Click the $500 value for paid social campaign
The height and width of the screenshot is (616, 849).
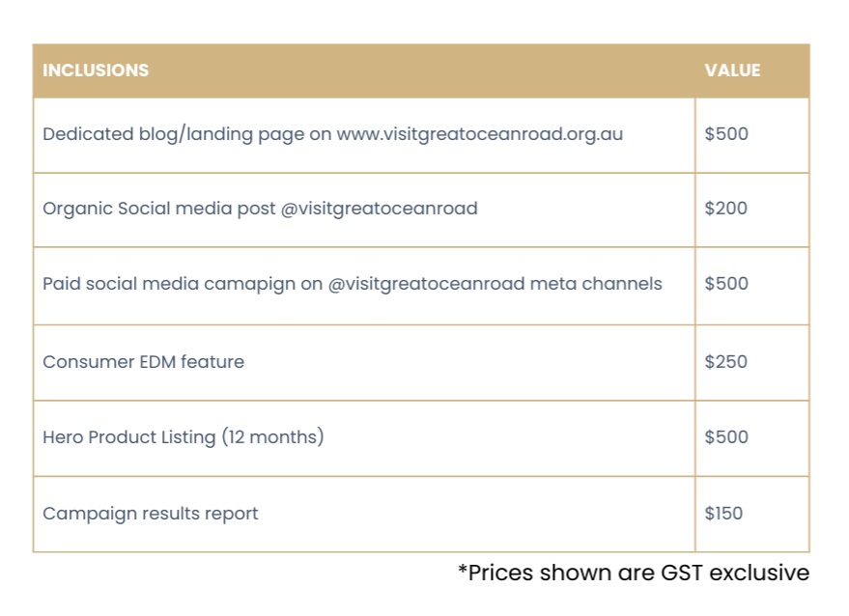coord(726,284)
